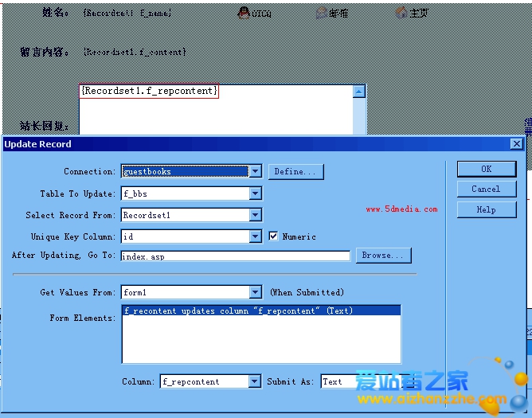Expand the Unique Key Column dropdown
Viewport: 532px width, 418px height.
click(255, 236)
